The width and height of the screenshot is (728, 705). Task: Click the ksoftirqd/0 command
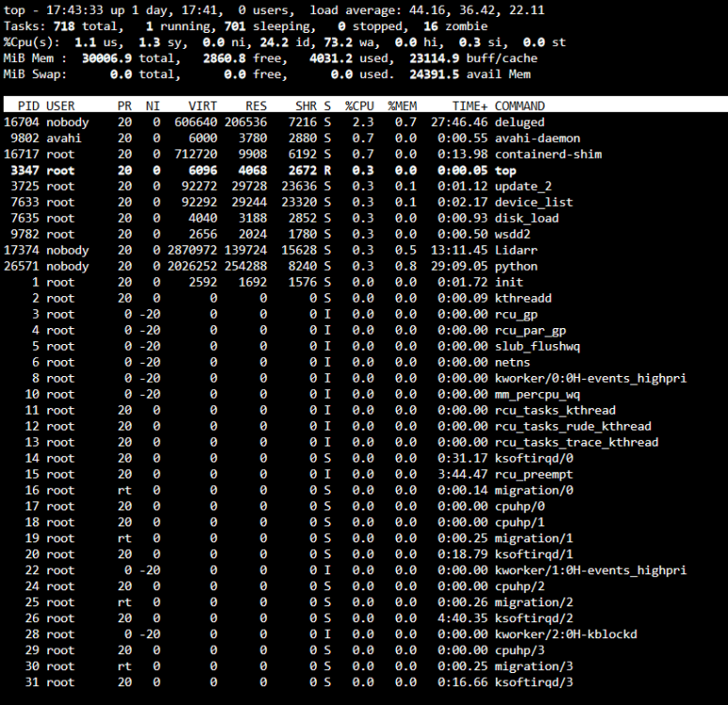click(x=534, y=459)
